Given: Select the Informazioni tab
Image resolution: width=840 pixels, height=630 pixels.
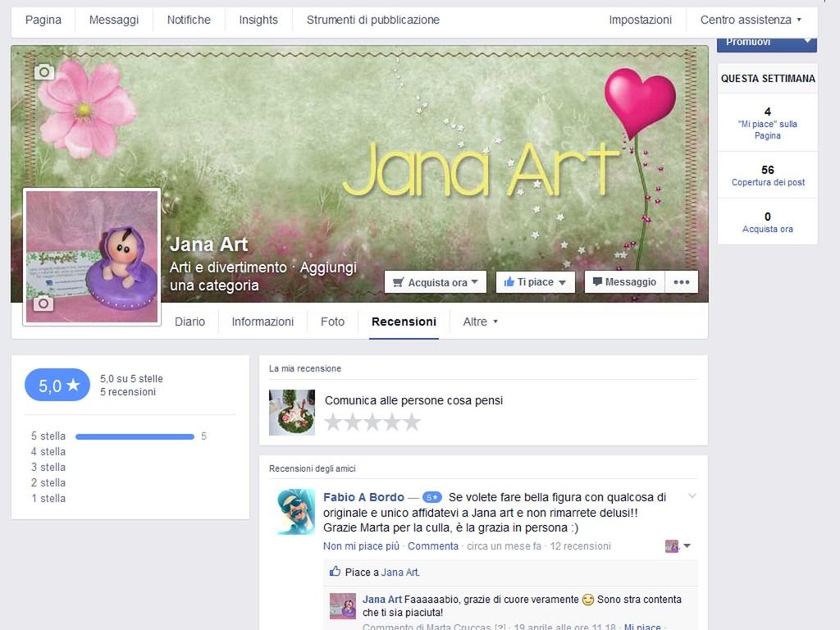Looking at the screenshot, I should 262,322.
